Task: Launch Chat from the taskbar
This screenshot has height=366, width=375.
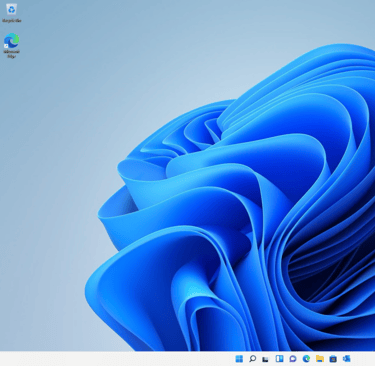Action: tap(293, 359)
